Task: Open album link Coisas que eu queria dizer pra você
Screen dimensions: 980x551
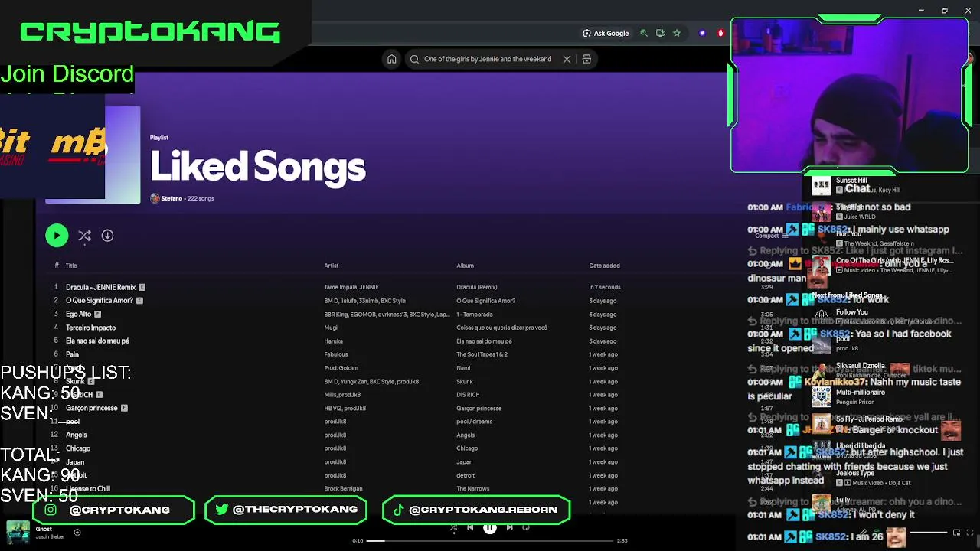Action: 501,328
